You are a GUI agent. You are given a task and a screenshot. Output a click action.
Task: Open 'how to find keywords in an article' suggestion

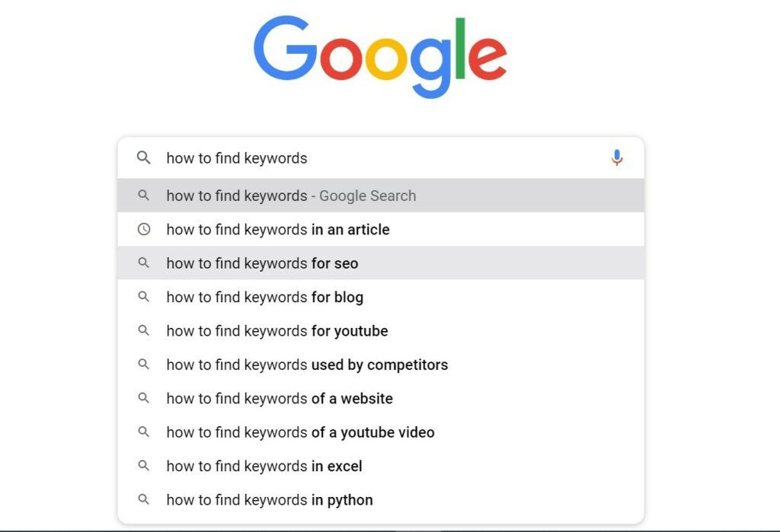(x=278, y=229)
